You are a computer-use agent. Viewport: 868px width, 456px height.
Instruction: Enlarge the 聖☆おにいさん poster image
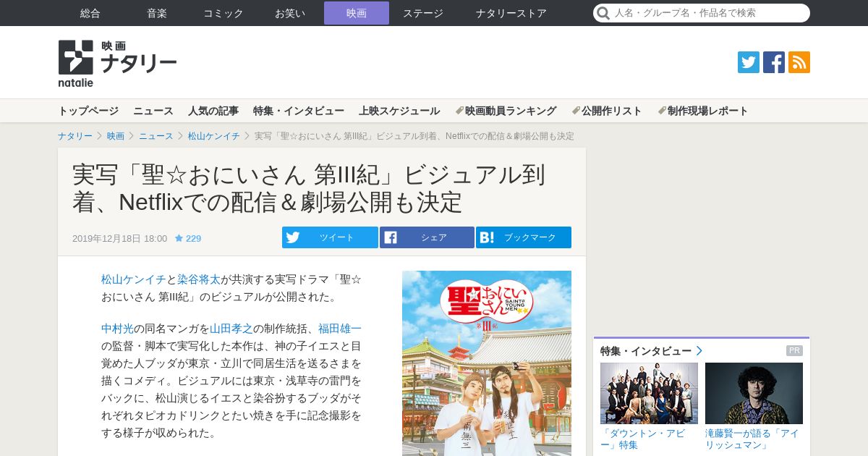tap(487, 363)
